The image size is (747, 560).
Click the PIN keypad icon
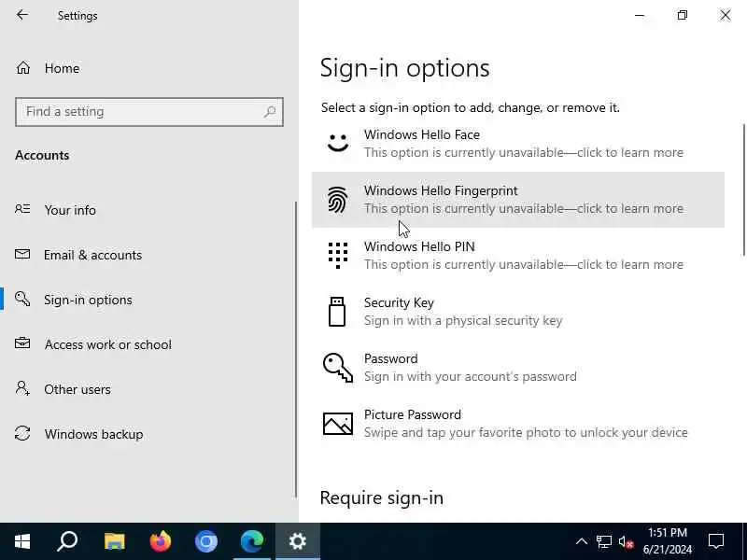338,256
